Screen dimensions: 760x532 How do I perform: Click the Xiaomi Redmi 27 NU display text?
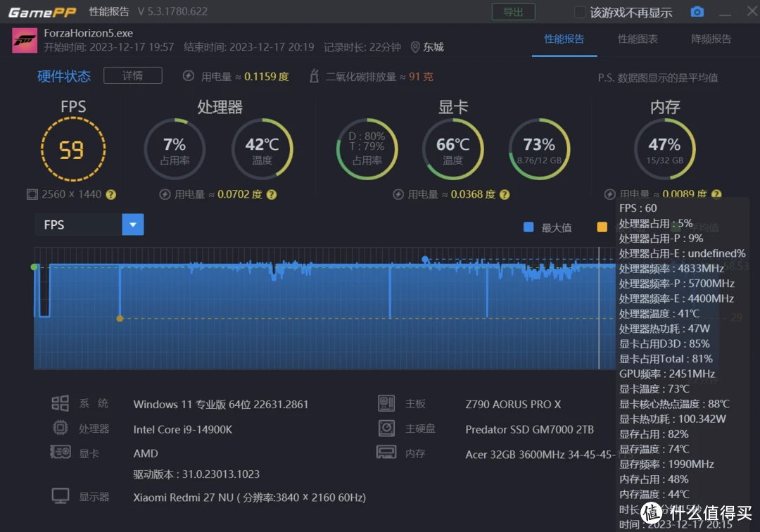[x=250, y=498]
